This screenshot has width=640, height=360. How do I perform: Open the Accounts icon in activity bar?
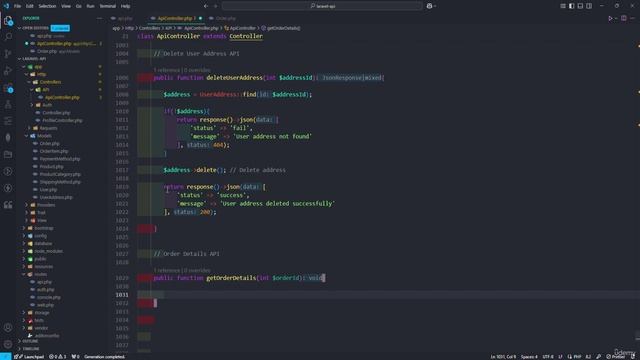tap(8, 327)
